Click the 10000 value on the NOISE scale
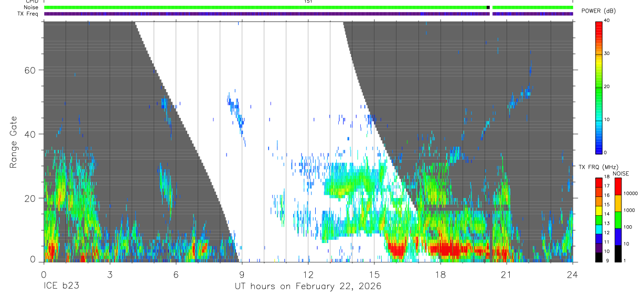 pyautogui.click(x=631, y=193)
